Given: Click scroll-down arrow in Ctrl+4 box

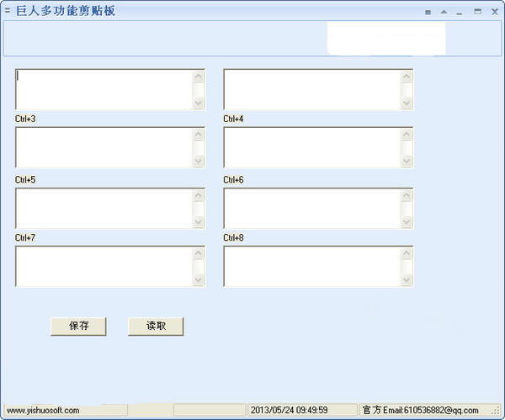Looking at the screenshot, I should [407, 161].
